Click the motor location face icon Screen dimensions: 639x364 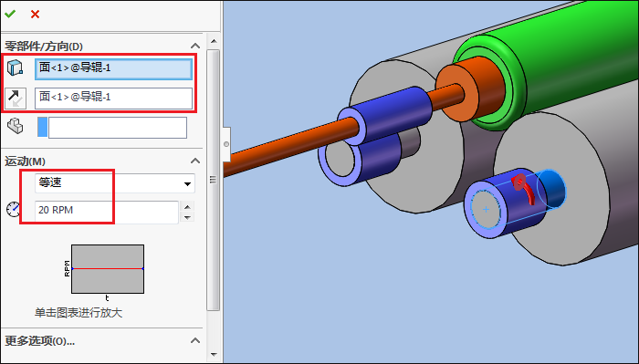(x=16, y=68)
